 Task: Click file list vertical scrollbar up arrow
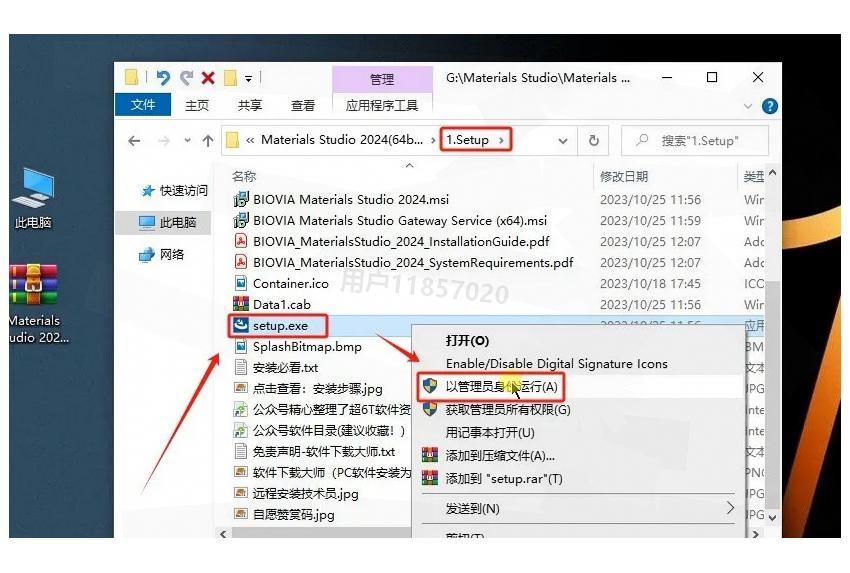(772, 173)
